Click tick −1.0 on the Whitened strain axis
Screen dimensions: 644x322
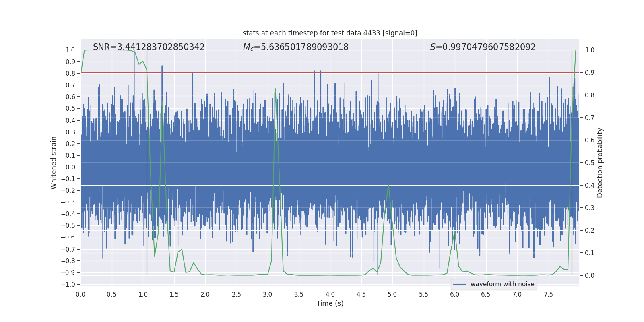click(x=68, y=284)
